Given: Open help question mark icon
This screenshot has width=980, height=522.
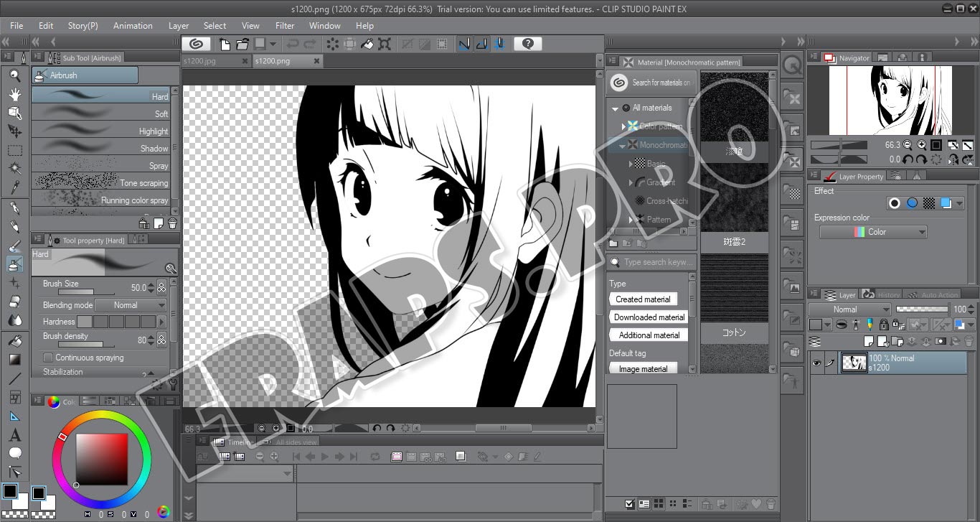Looking at the screenshot, I should click(x=527, y=44).
